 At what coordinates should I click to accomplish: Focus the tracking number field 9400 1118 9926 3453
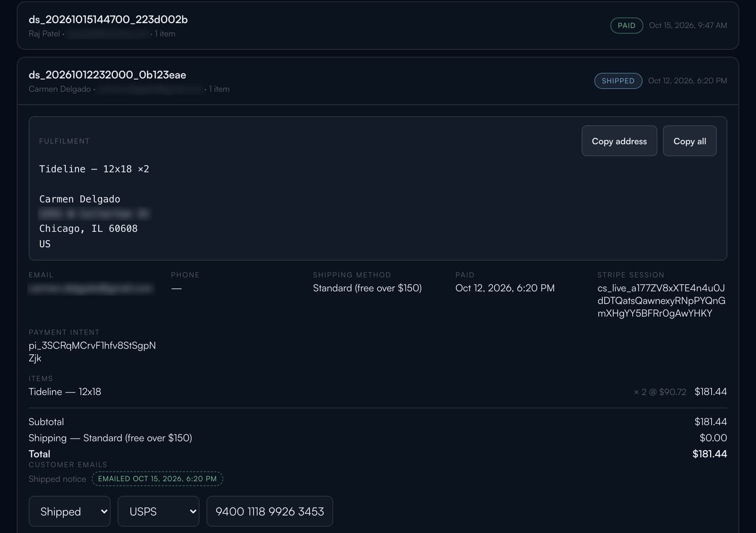pyautogui.click(x=270, y=511)
